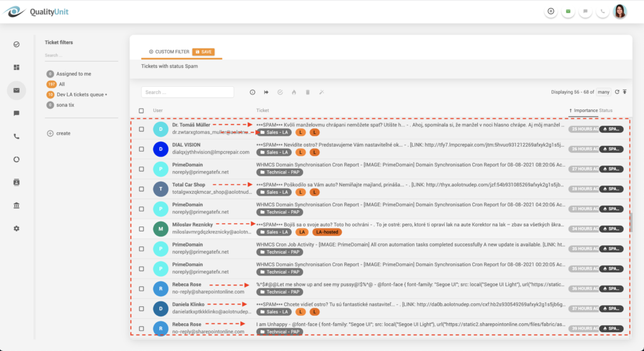Tick the select-all checkbox in table header
This screenshot has width=644, height=351.
point(141,111)
